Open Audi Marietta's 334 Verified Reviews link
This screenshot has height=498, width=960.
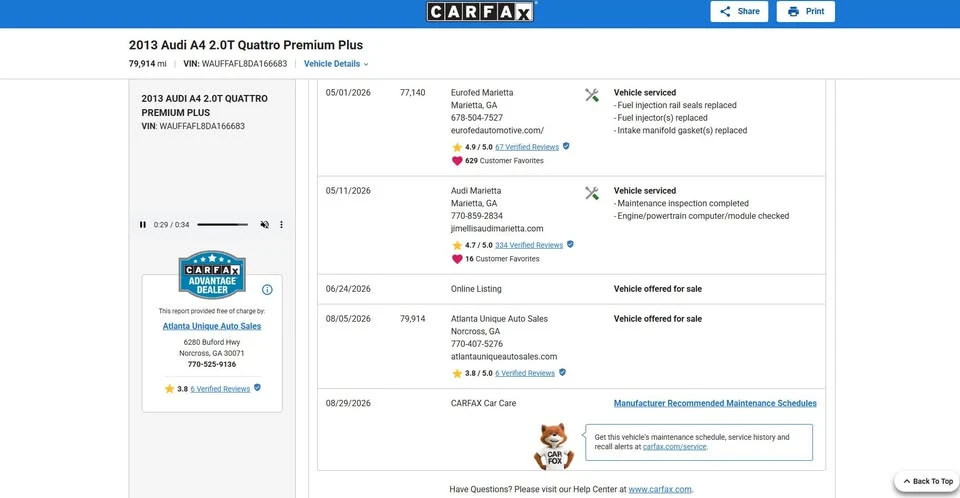pos(529,245)
